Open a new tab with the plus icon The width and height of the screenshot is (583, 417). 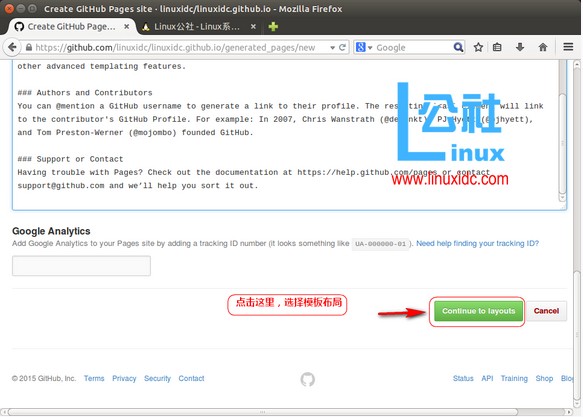[273, 26]
